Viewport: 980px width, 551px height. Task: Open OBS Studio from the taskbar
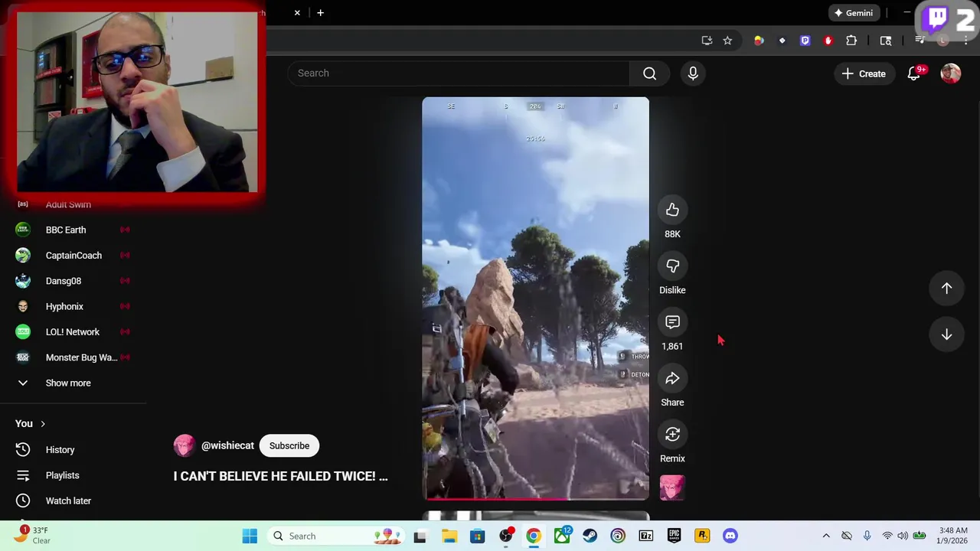(x=505, y=536)
